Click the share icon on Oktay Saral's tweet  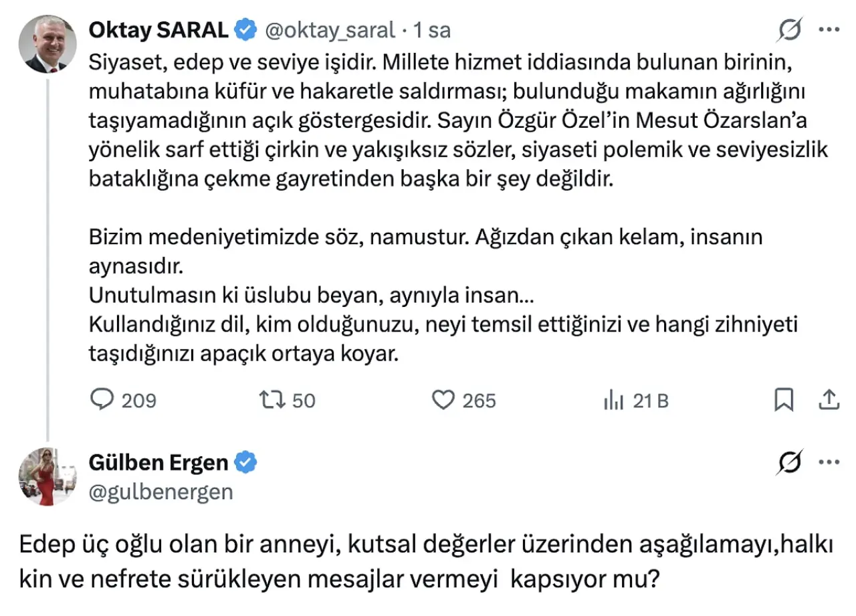pos(829,400)
